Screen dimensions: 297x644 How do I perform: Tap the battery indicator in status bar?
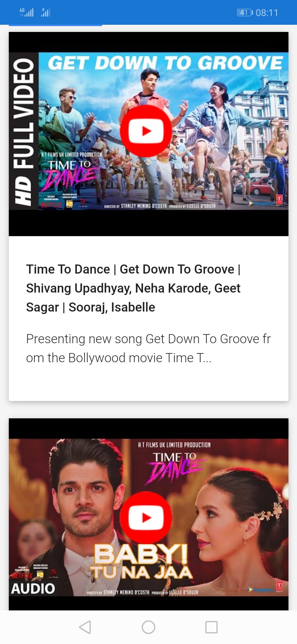click(x=244, y=12)
